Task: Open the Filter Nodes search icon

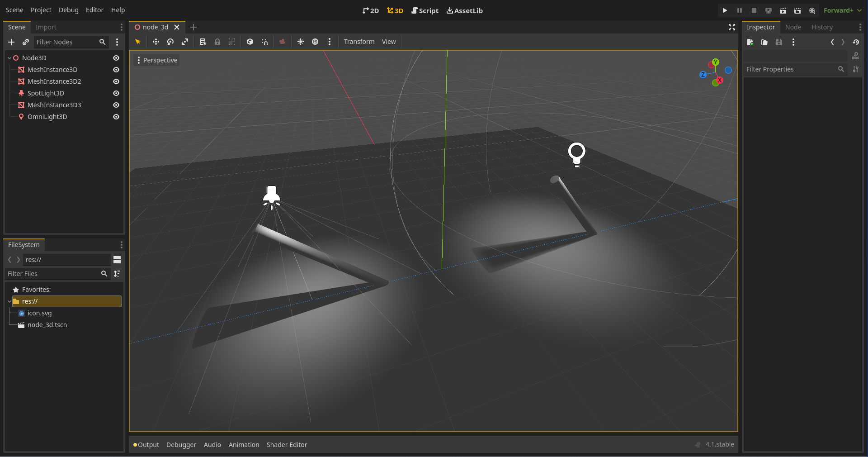Action: (102, 42)
